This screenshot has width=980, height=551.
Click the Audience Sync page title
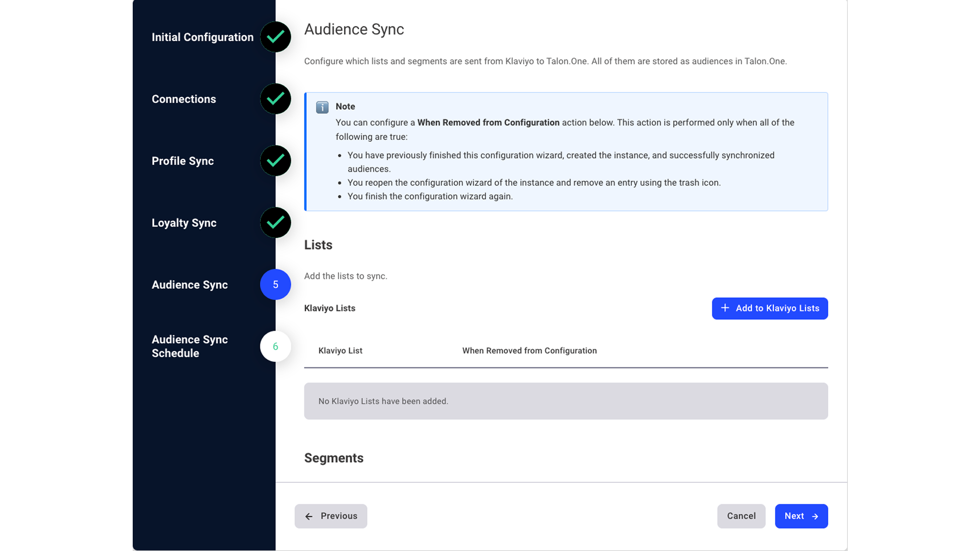(354, 29)
